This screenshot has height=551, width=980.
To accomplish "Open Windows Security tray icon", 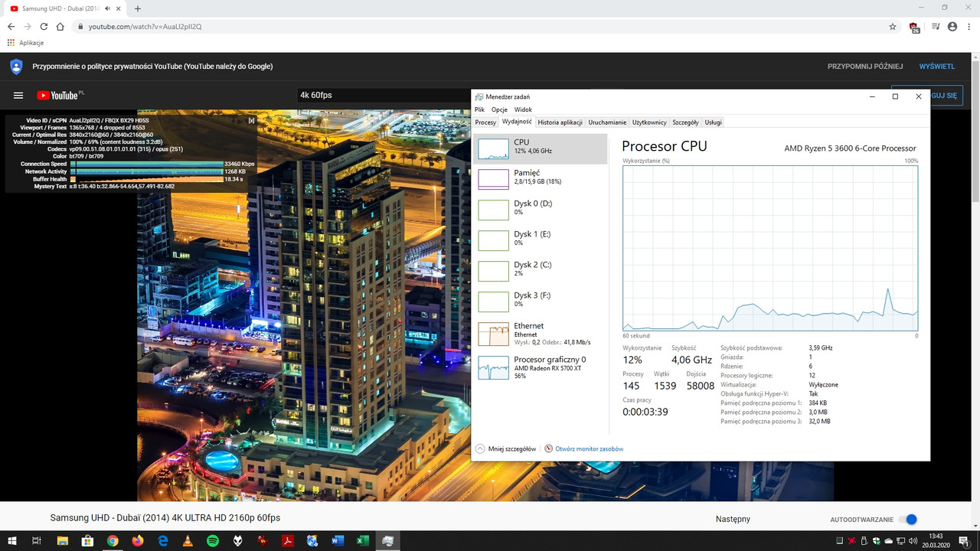I will 876,541.
